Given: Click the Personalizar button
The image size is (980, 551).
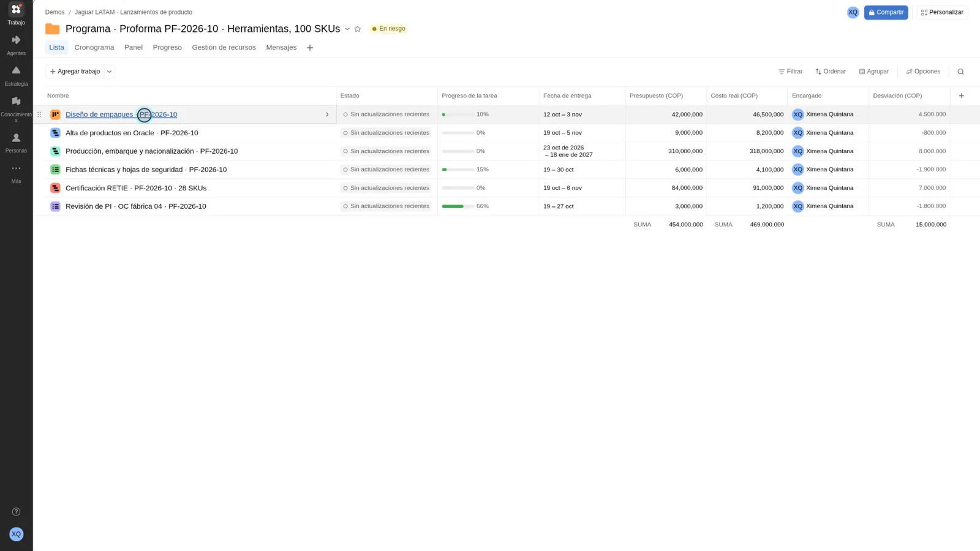Looking at the screenshot, I should pos(942,12).
